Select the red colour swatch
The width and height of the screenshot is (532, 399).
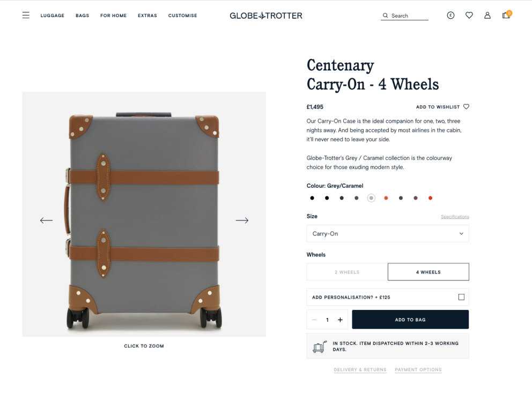[x=430, y=198]
